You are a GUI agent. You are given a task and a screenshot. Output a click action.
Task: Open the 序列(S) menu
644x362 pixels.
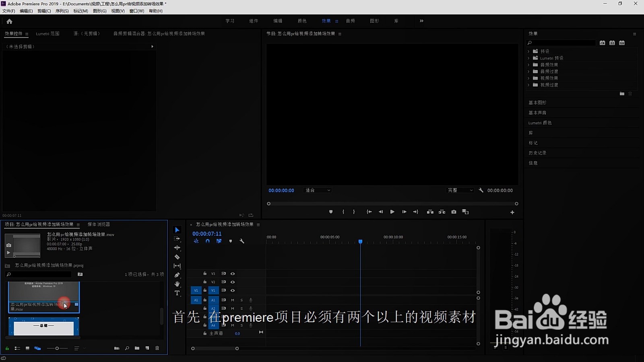(62, 11)
